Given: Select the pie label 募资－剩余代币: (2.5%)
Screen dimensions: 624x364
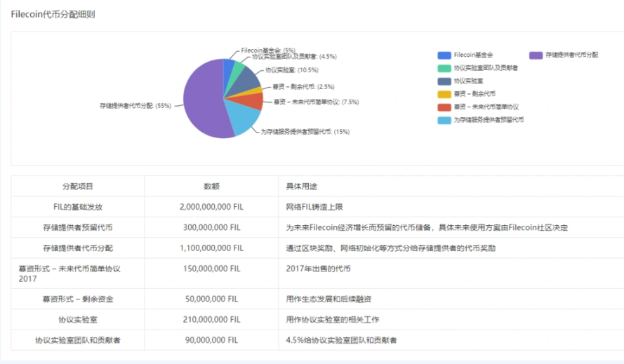Looking at the screenshot, I should (x=303, y=87).
